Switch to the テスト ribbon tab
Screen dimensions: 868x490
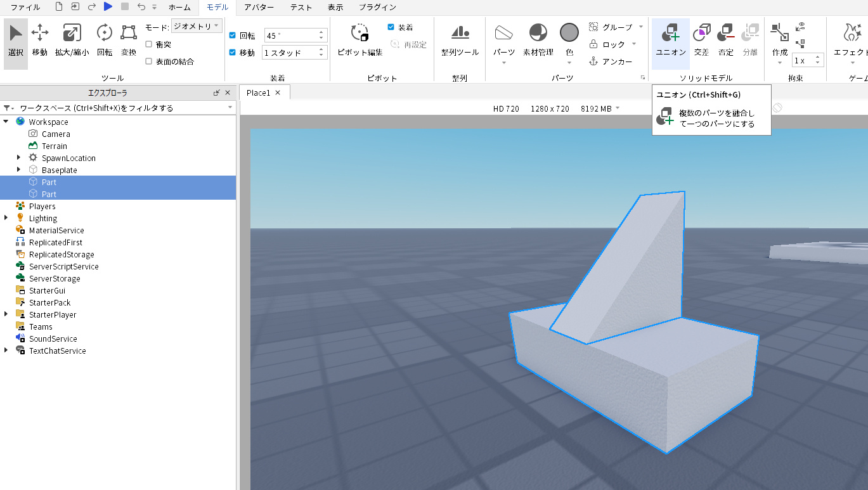tap(301, 7)
